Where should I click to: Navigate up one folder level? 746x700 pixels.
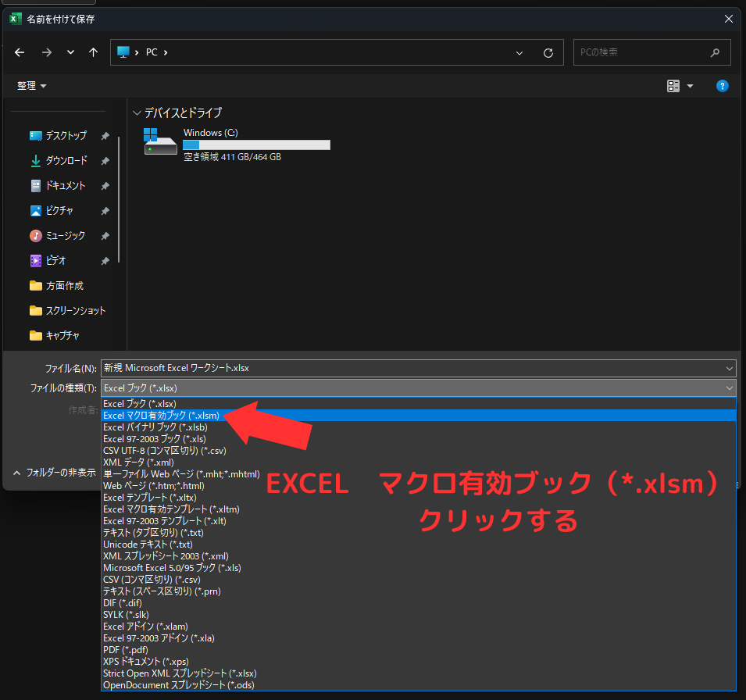pos(92,52)
